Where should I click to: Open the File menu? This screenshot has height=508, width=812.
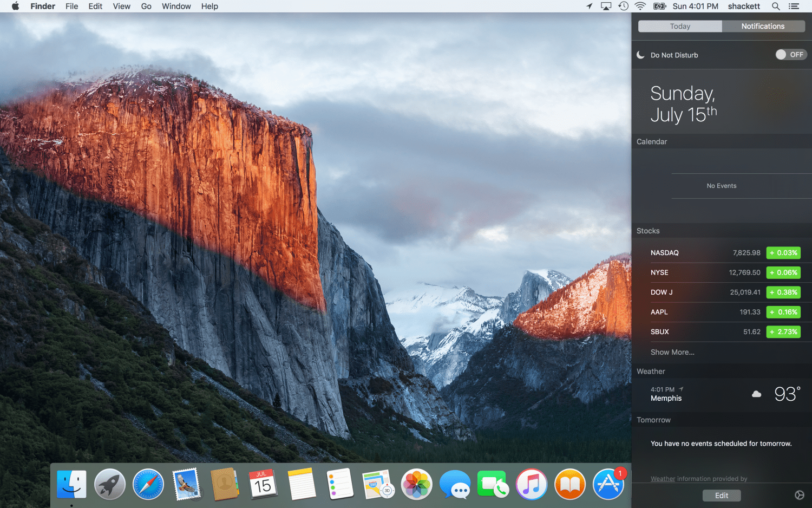[x=71, y=6]
